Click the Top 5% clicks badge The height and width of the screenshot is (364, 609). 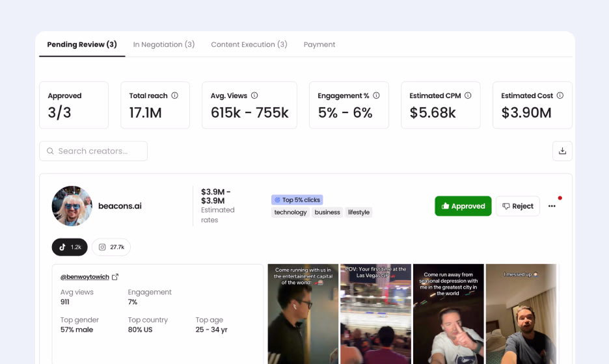297,200
